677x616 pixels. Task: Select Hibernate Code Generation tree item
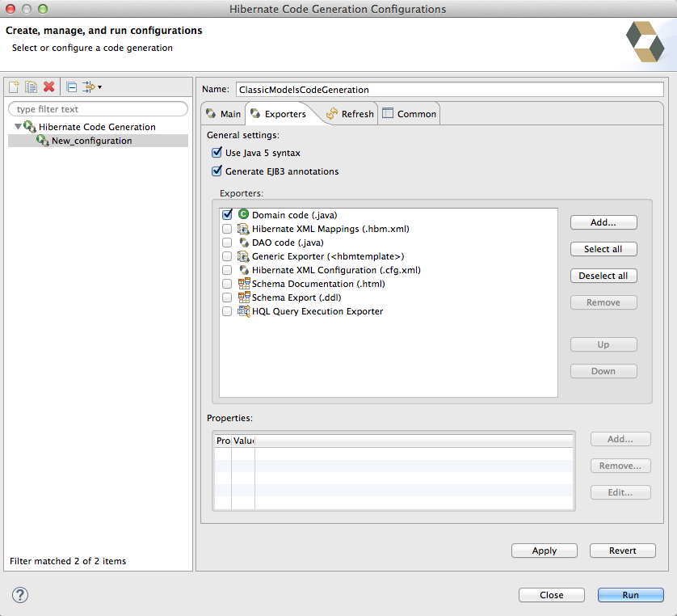[97, 127]
